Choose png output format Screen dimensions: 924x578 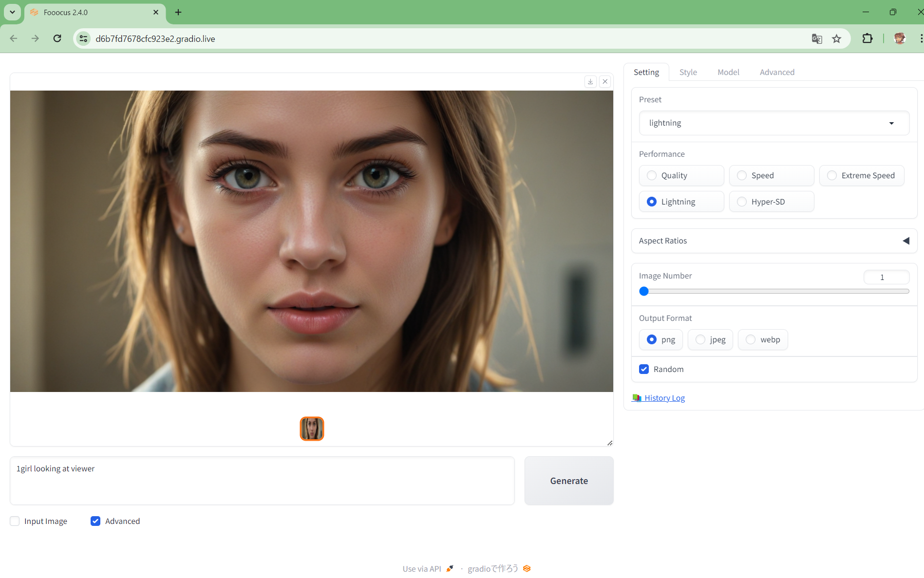pos(661,339)
